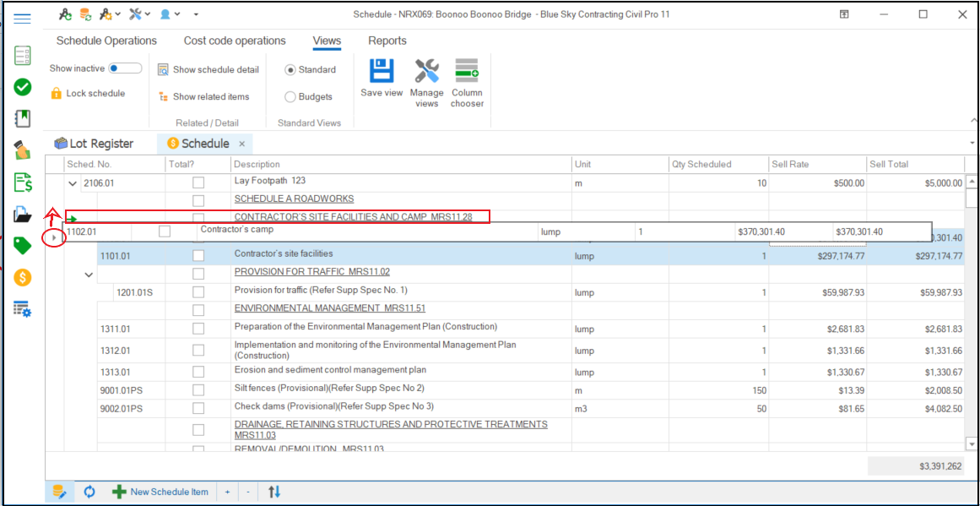Open Manage views tools icon
Screen dimensions: 980x506
coord(427,71)
